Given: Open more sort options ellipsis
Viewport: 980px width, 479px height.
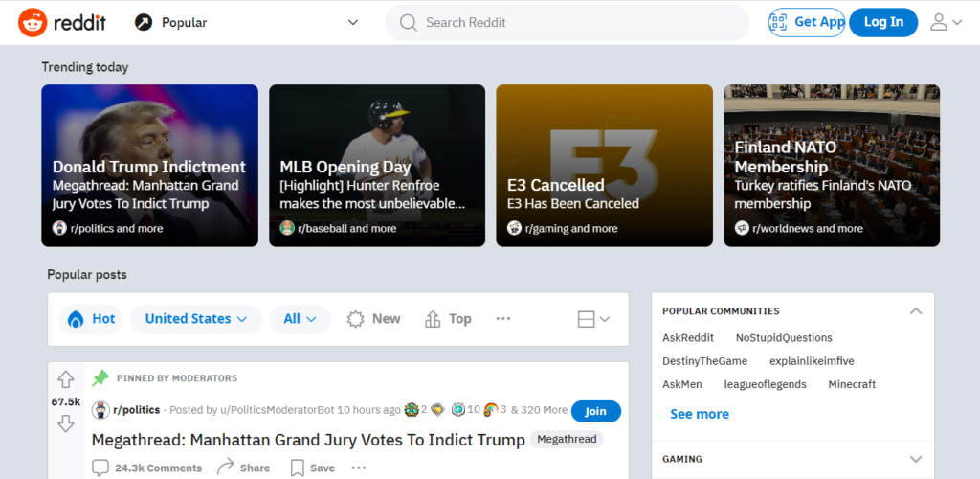Looking at the screenshot, I should (x=503, y=318).
